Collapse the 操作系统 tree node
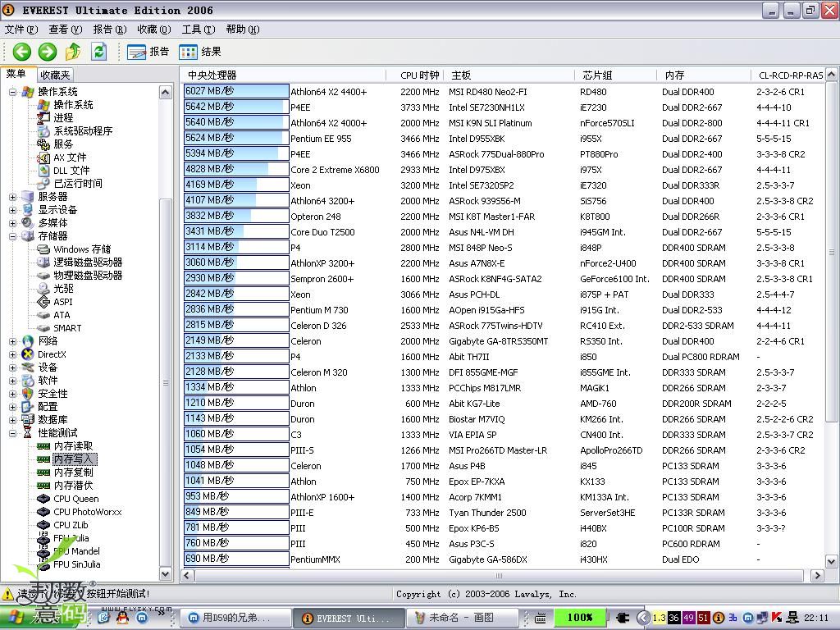This screenshot has width=840, height=630. (13, 92)
